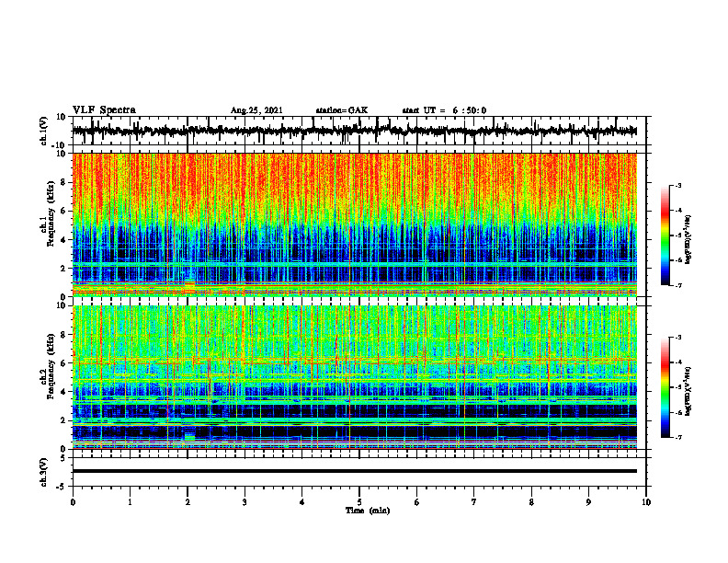This screenshot has width=728, height=563.
Task: Click the "station=GAK" header label
Action: (342, 110)
